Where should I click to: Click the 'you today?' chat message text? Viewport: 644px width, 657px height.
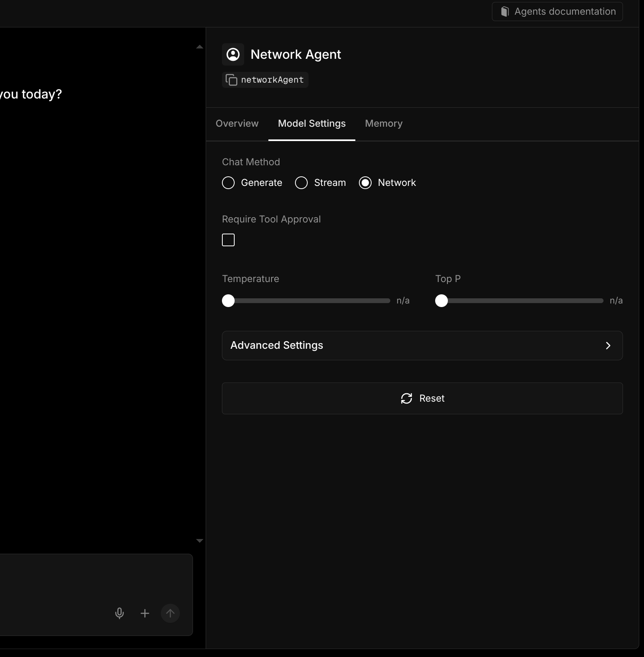[31, 94]
